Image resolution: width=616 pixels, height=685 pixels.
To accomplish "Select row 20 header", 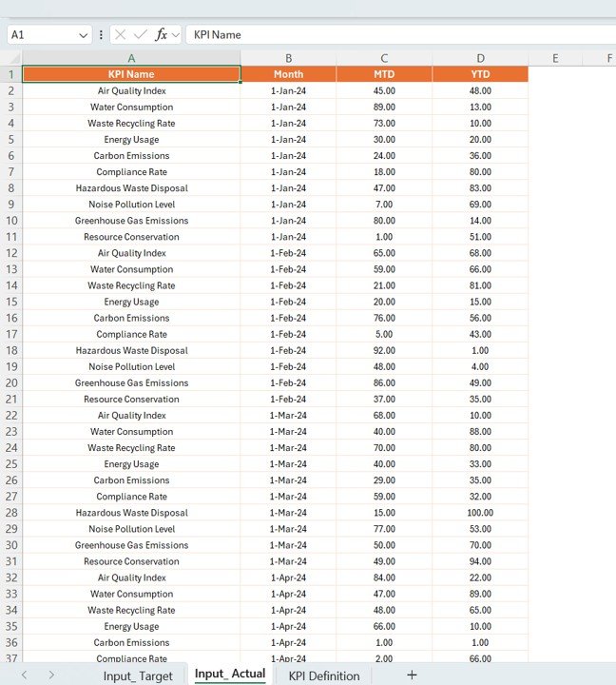I will point(10,382).
